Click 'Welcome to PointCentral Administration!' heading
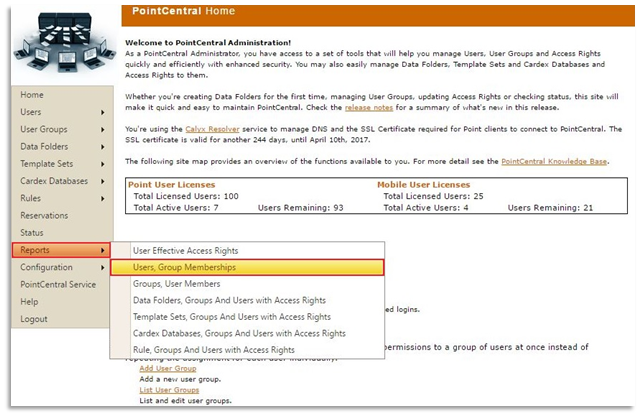 208,43
